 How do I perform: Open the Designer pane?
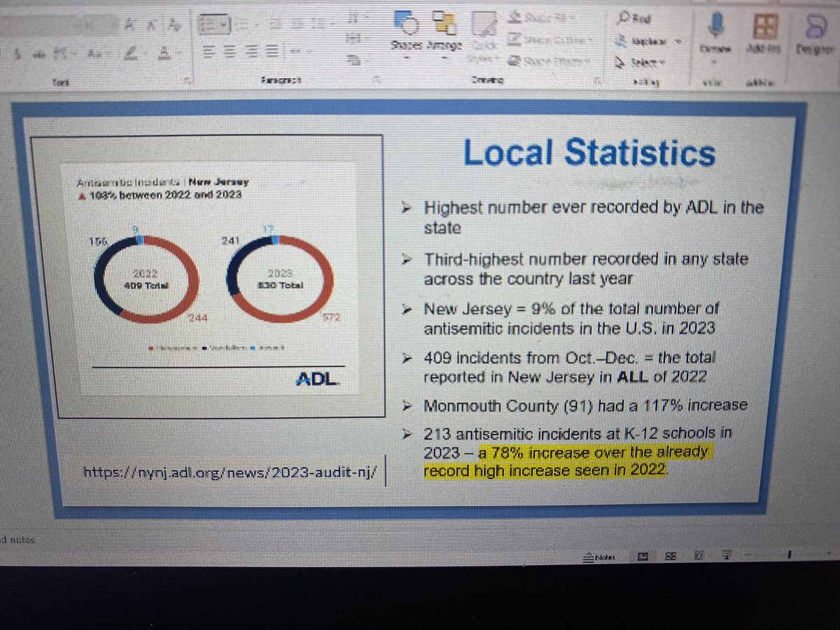(x=813, y=34)
